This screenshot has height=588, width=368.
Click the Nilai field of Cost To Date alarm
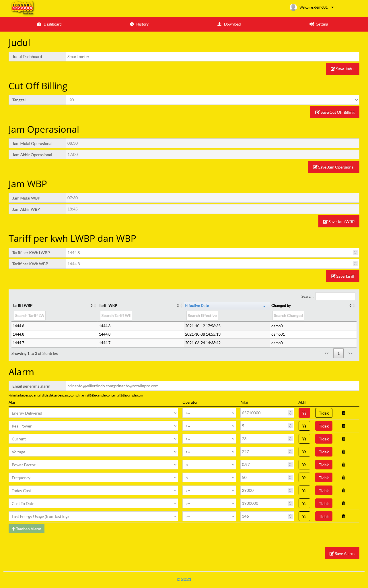pos(267,503)
